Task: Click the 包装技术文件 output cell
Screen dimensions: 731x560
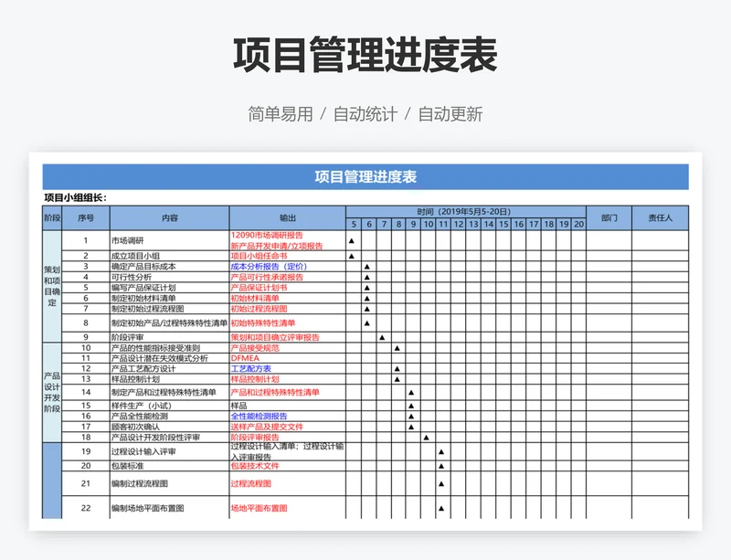Action: click(288, 466)
